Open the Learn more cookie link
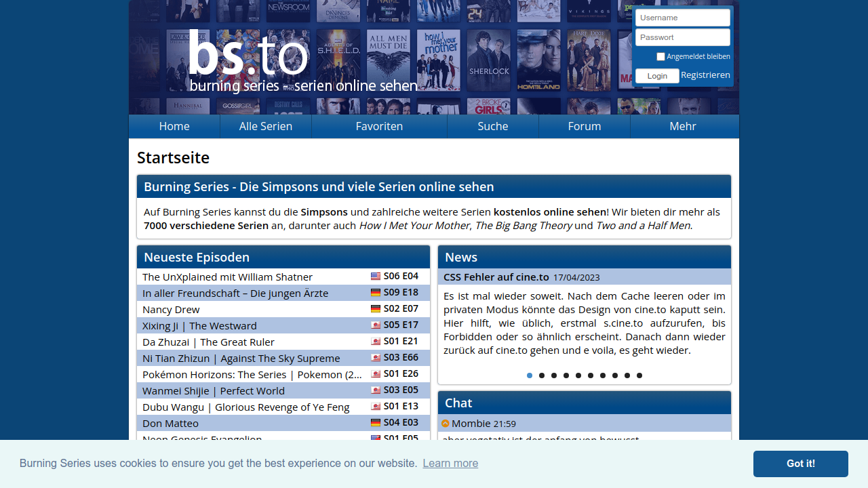This screenshot has height=488, width=868. click(x=450, y=464)
